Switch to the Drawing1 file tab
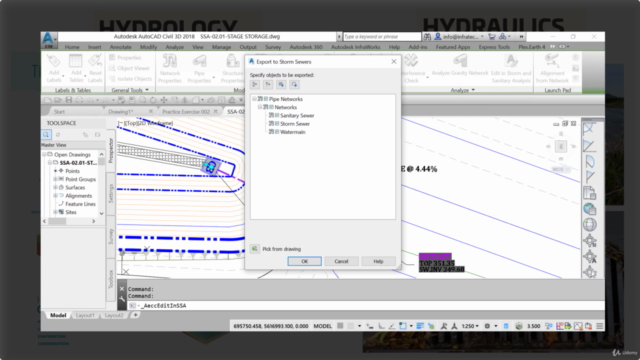The width and height of the screenshot is (640, 360). 121,111
